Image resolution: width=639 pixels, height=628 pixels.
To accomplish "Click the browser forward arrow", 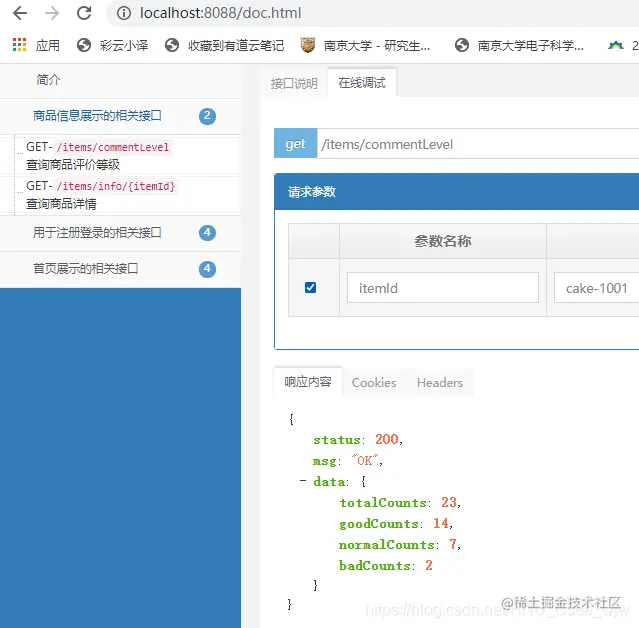I will click(x=52, y=13).
